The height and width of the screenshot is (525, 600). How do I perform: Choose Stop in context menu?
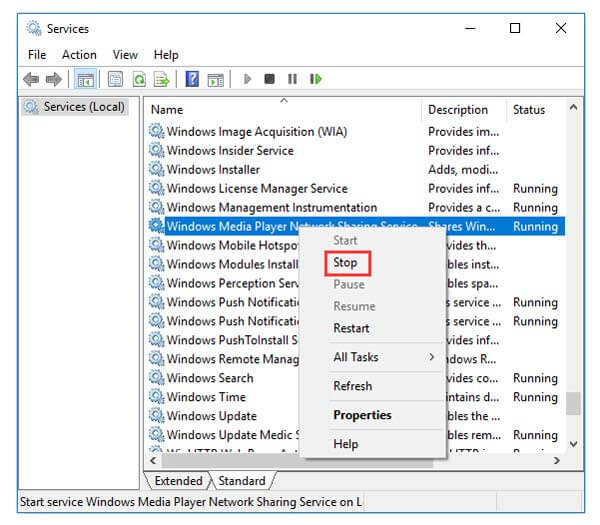346,262
